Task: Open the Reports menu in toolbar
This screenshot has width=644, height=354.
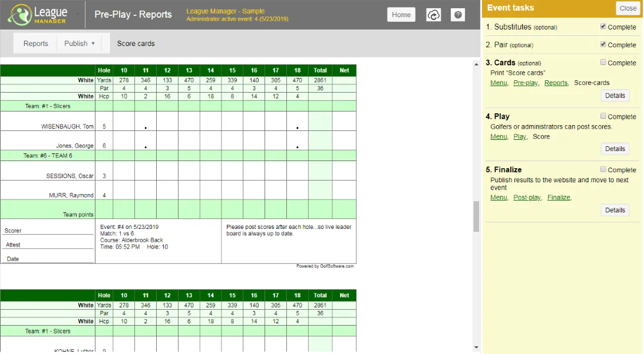Action: [36, 43]
